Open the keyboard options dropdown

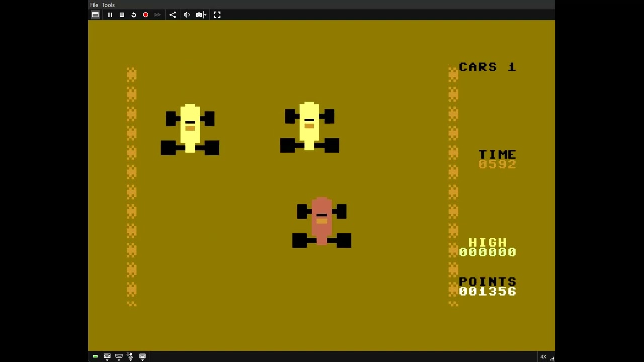click(107, 357)
